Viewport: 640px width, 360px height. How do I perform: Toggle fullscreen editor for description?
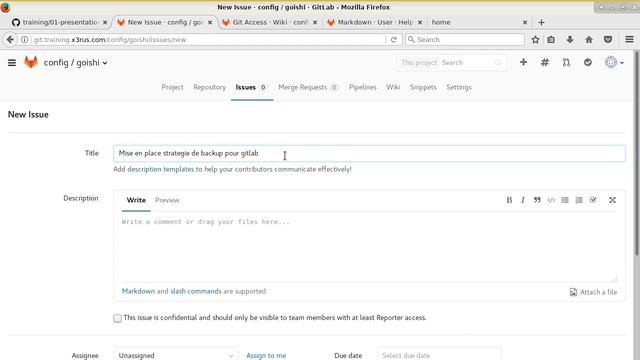[612, 200]
